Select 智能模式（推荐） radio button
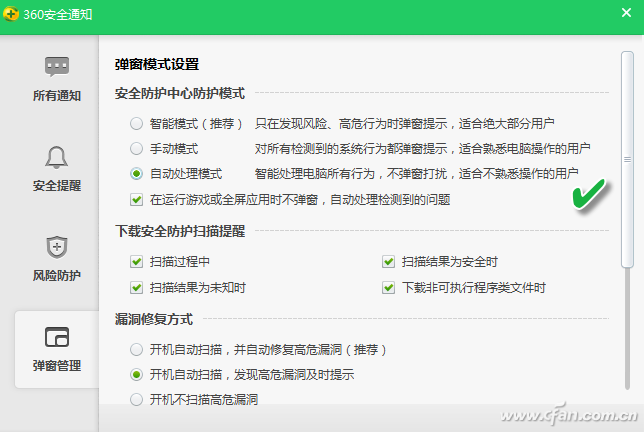The width and height of the screenshot is (644, 432). [x=136, y=124]
